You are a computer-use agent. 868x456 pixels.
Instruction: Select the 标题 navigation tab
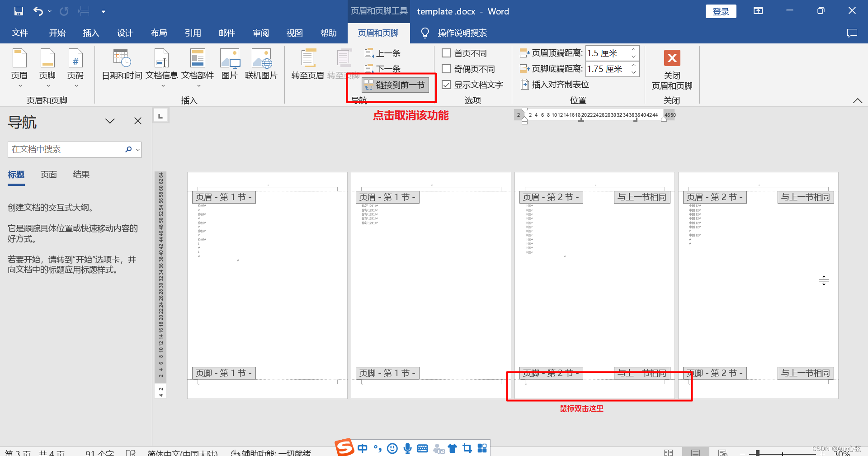tap(16, 175)
